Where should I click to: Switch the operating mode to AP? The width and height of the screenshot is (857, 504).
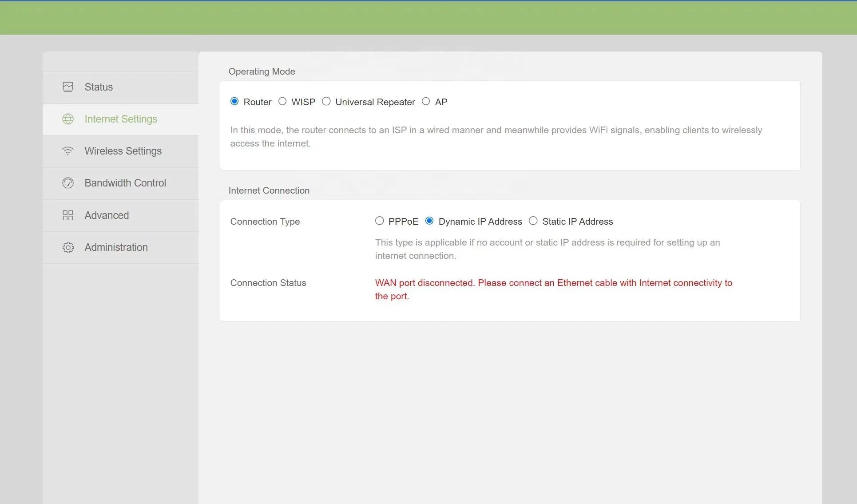(426, 101)
